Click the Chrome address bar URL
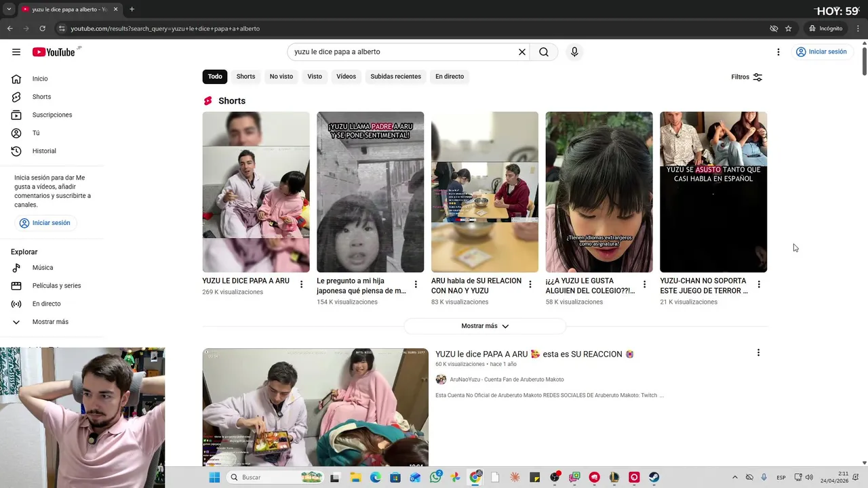 tap(165, 28)
